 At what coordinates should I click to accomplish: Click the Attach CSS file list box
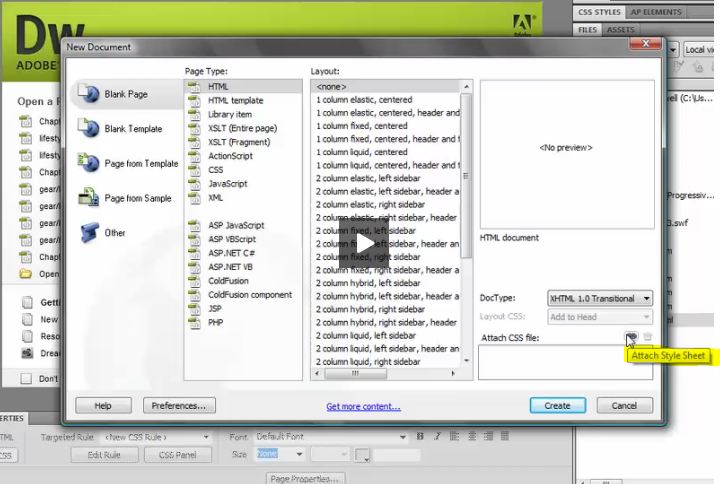tap(565, 362)
